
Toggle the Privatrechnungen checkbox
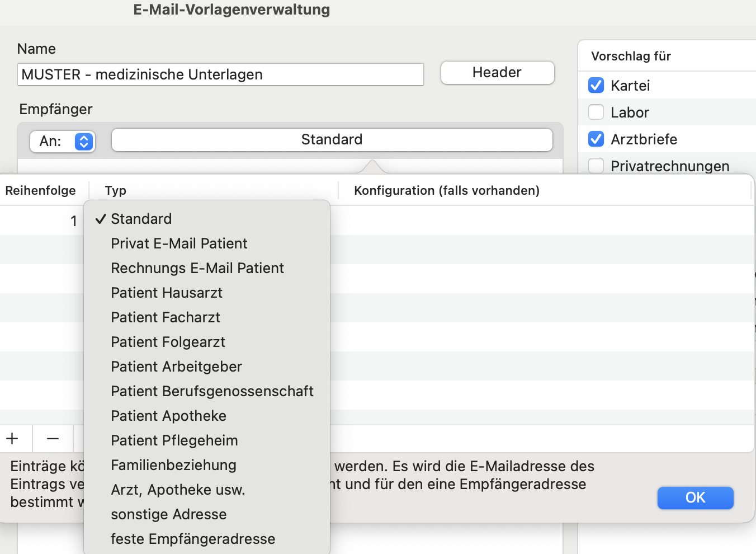pyautogui.click(x=596, y=166)
